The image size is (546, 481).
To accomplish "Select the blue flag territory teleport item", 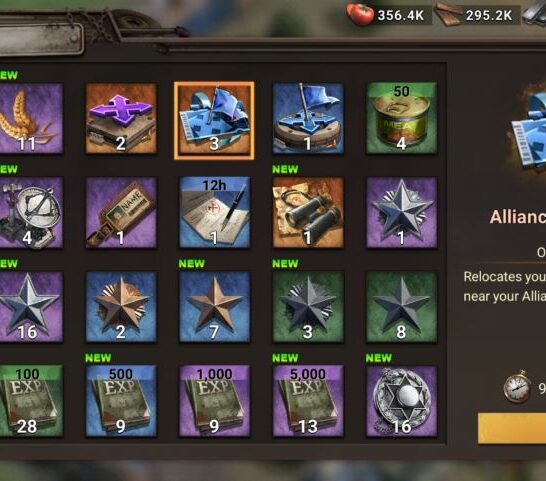I will 308,118.
